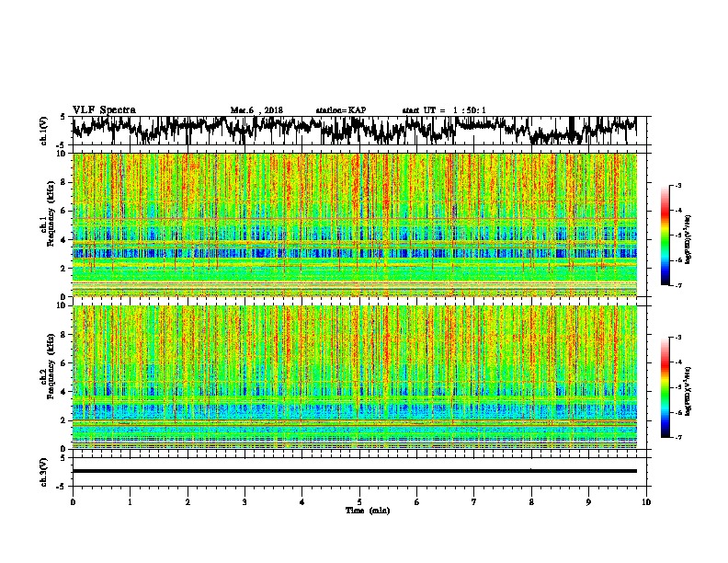Click the "VLF Spectra" plot title
728x563 pixels.
(104, 110)
